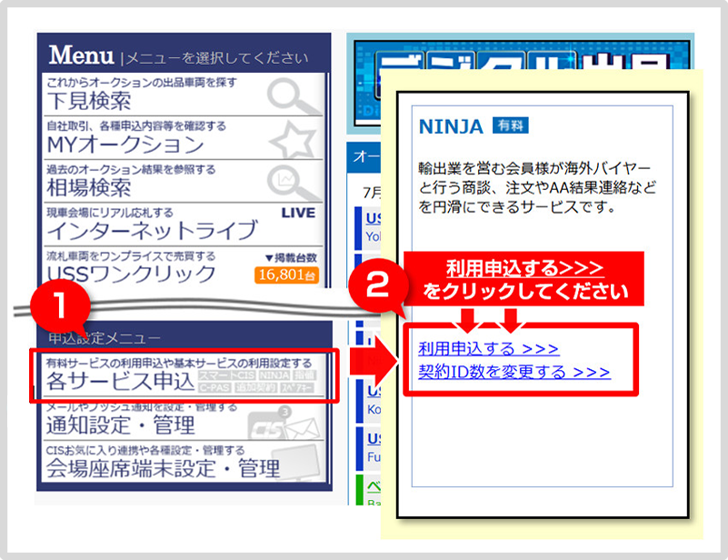Click the LIVE badge on インターネットライブ
The height and width of the screenshot is (560, 728).
(298, 213)
